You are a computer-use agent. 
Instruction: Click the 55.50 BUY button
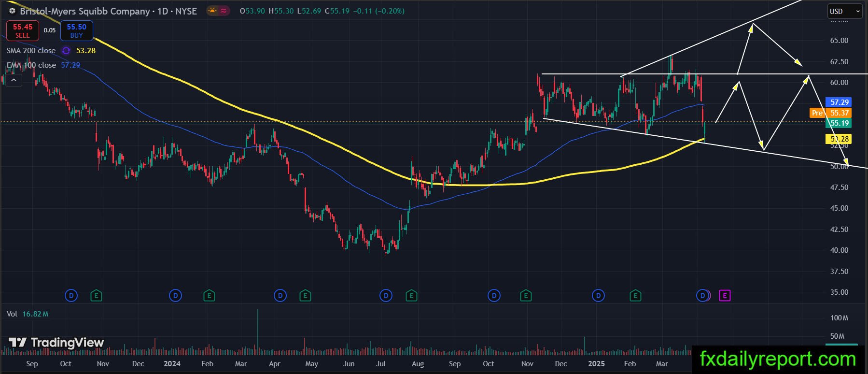click(76, 30)
